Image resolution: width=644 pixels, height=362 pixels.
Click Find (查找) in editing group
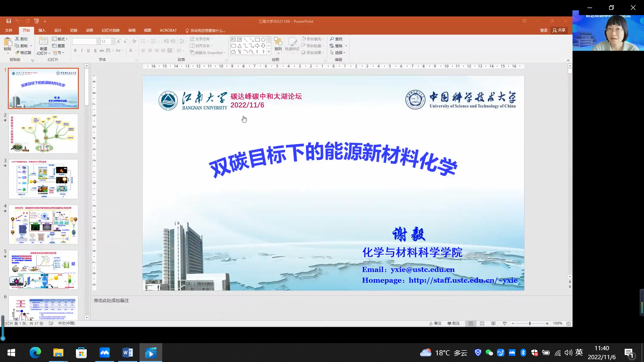click(336, 39)
